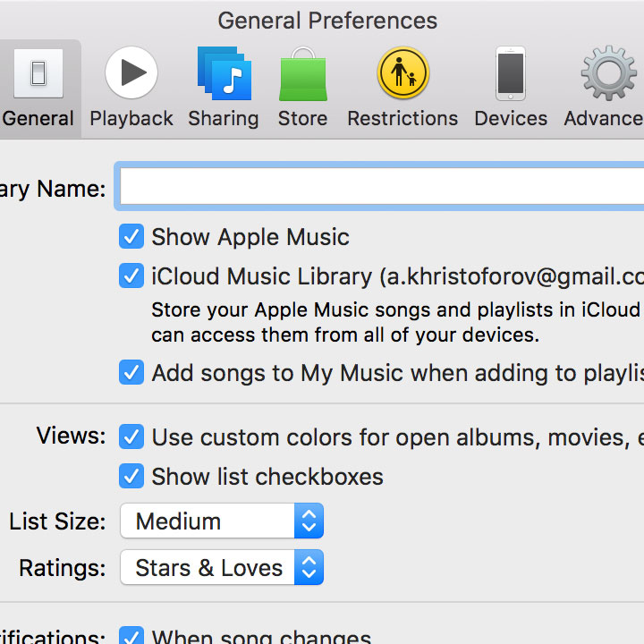
Task: Open the List Size dropdown
Action: tap(221, 521)
